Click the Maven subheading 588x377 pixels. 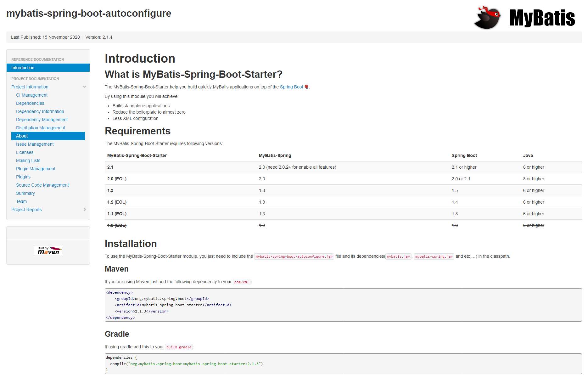click(x=117, y=269)
